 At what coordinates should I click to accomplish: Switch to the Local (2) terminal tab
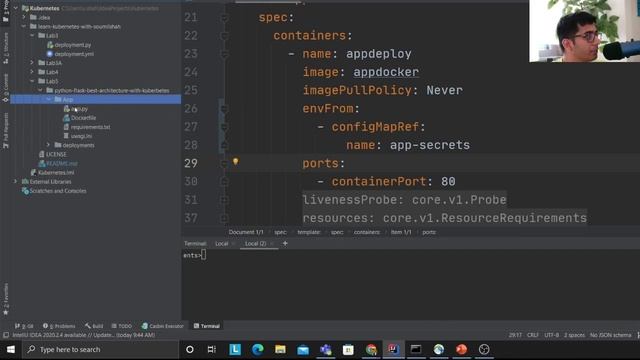[x=255, y=243]
